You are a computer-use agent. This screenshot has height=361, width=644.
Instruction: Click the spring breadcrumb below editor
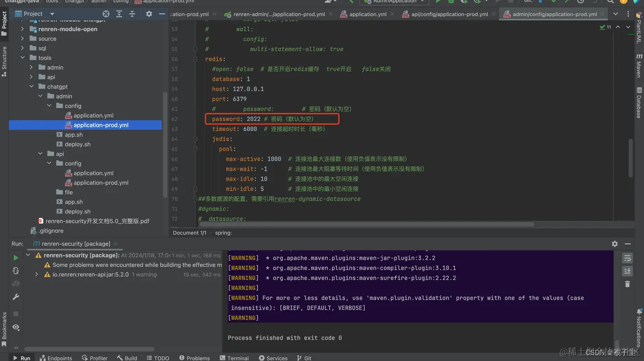coord(223,233)
